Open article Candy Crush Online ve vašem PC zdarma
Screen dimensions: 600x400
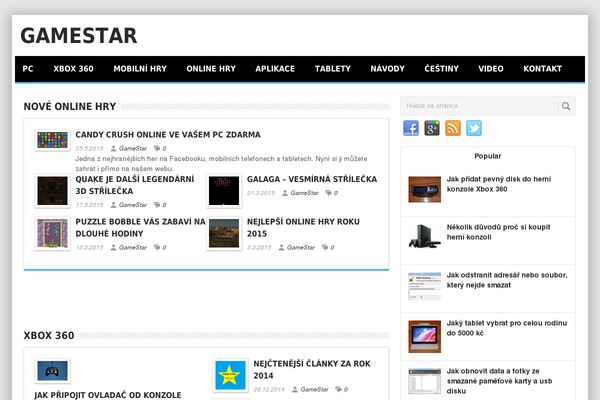point(168,135)
